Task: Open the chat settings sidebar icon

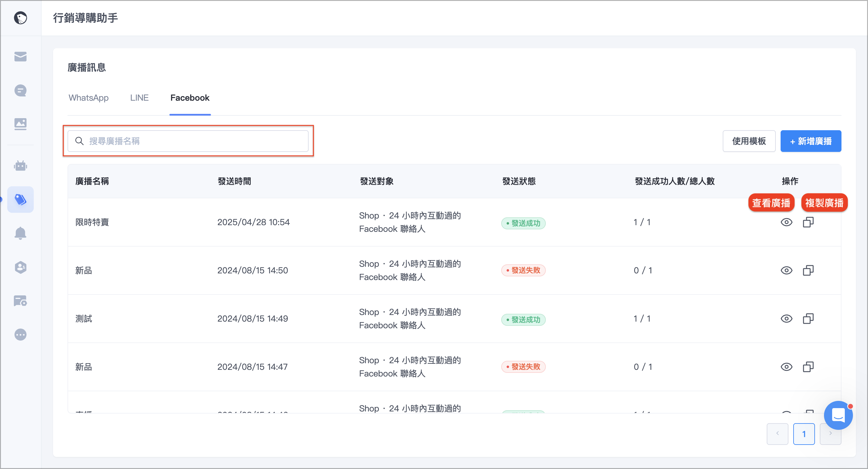Action: [20, 301]
